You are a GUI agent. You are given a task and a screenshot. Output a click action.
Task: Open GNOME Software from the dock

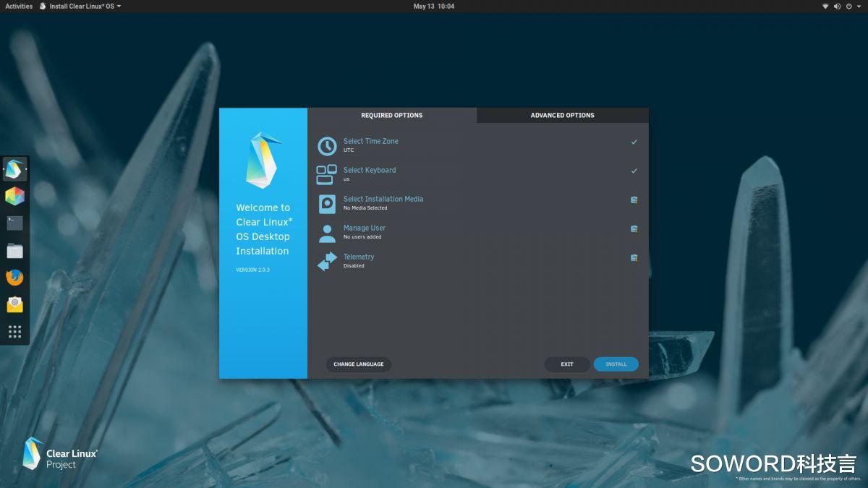pos(14,196)
